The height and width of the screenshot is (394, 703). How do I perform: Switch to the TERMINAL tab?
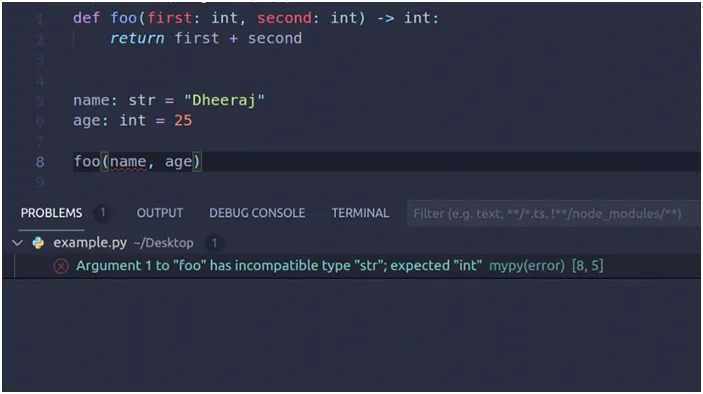pyautogui.click(x=360, y=213)
